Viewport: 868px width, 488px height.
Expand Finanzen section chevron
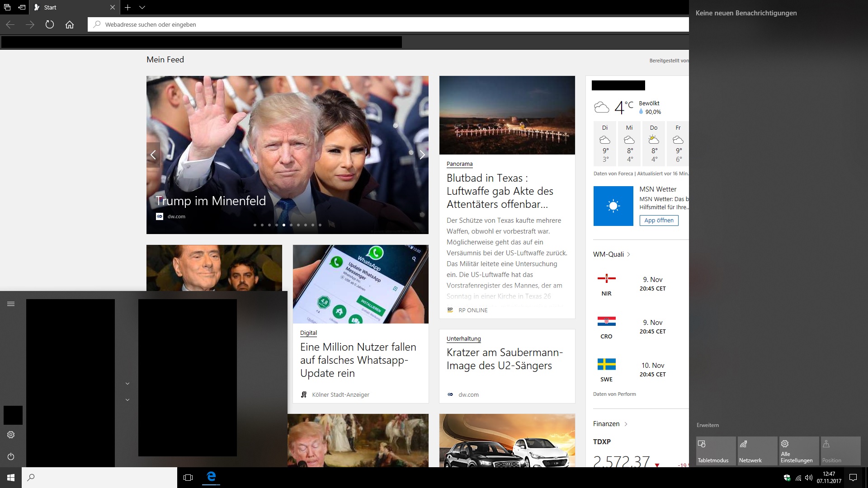[x=626, y=424]
